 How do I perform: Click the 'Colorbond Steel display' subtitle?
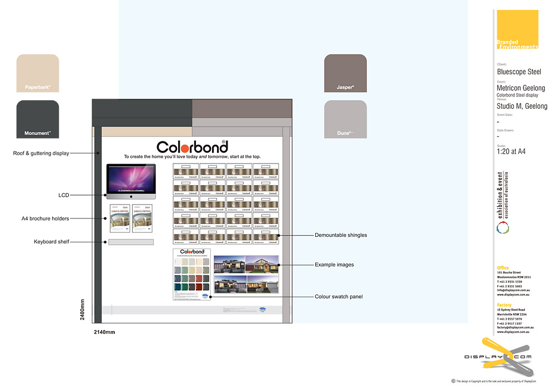pos(517,95)
